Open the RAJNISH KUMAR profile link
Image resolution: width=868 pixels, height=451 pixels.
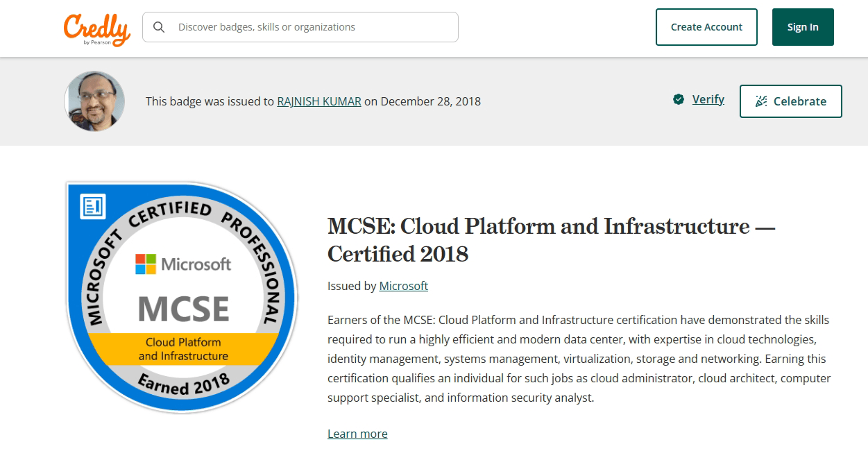click(318, 101)
